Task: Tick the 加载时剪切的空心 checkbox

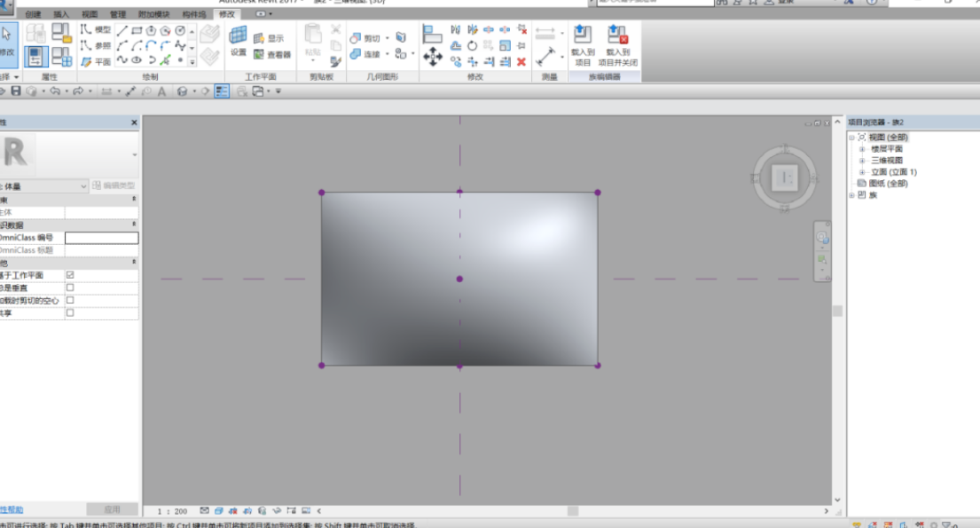Action: click(x=70, y=300)
